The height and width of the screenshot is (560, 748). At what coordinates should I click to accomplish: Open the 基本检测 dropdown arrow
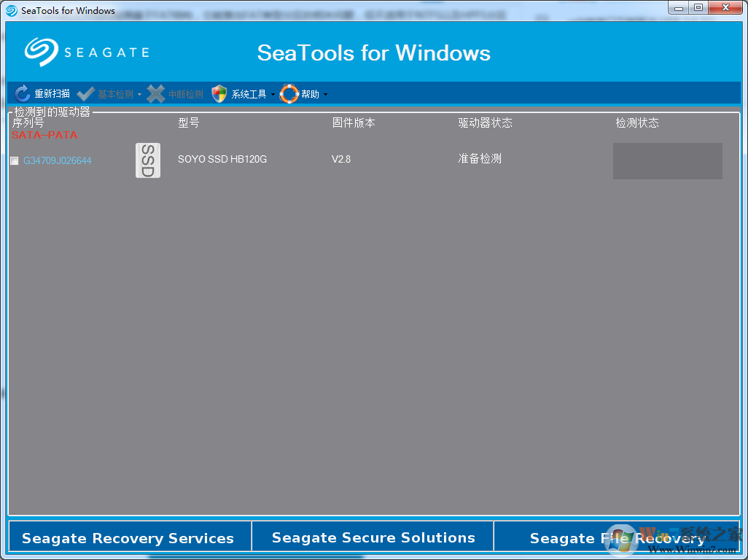(x=139, y=93)
